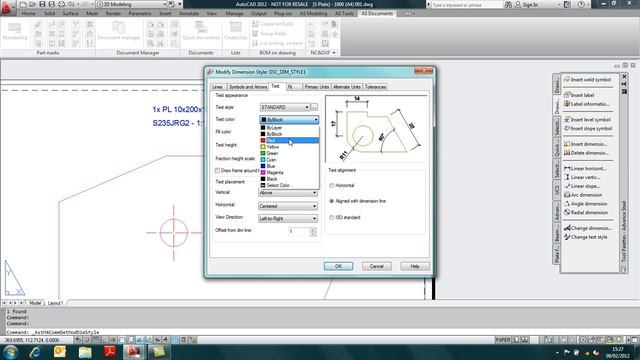Open the quick access toolbar customize arrow
Image resolution: width=640 pixels, height=360 pixels.
coord(180,4)
